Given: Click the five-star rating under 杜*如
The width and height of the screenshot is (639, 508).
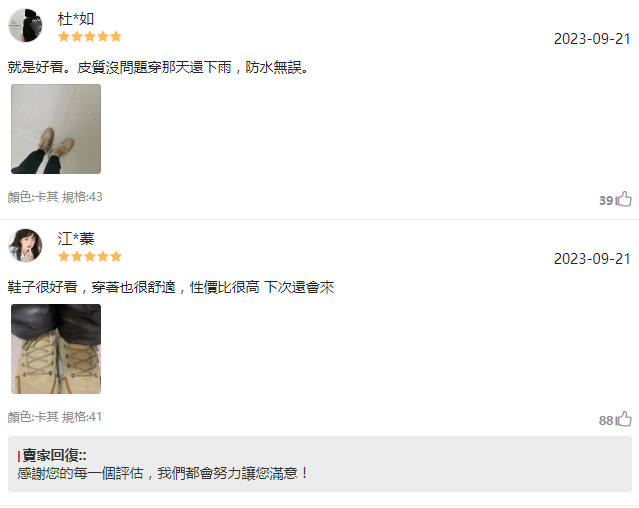Looking at the screenshot, I should coord(90,37).
